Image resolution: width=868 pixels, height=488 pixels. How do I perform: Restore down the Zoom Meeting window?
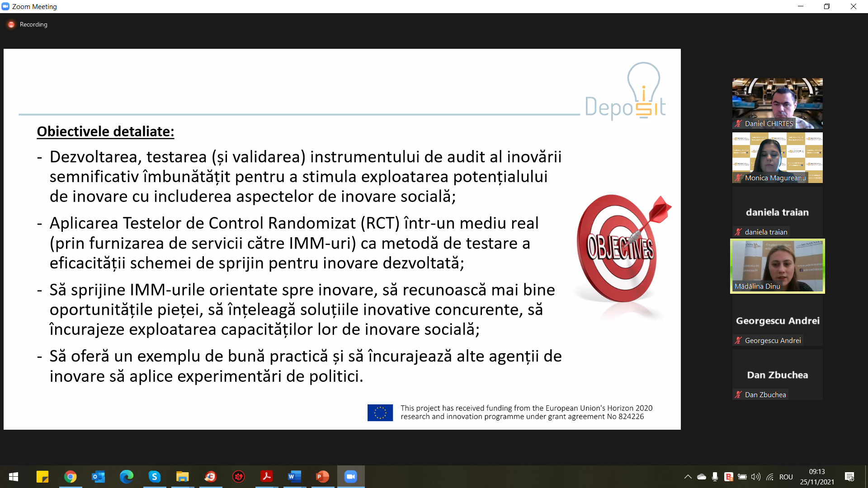pos(827,6)
